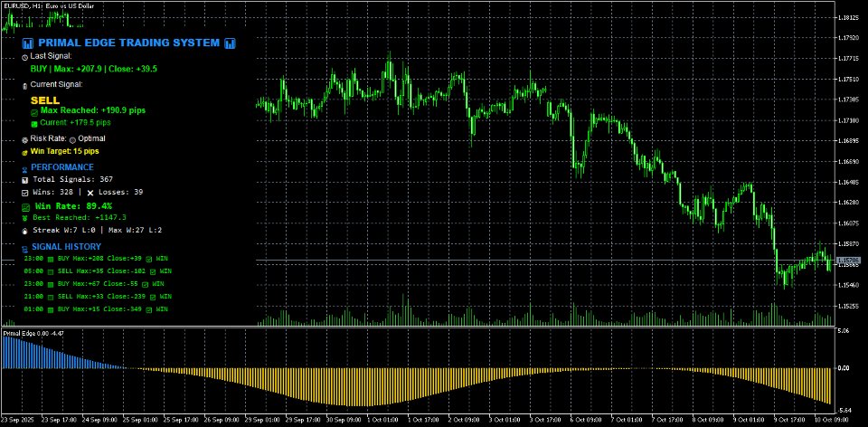This screenshot has height=427, width=868.
Task: Click the 1.15255 price axis label
Action: click(x=847, y=306)
